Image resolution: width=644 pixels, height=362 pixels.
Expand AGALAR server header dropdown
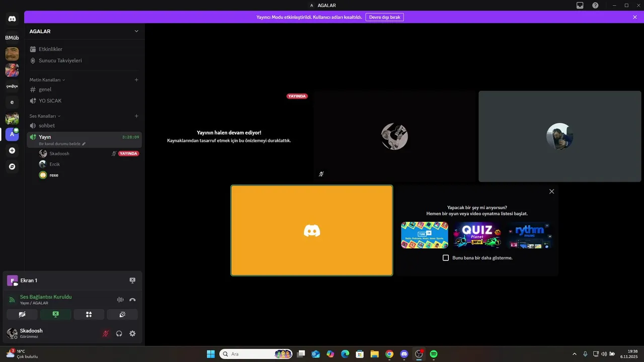click(136, 31)
